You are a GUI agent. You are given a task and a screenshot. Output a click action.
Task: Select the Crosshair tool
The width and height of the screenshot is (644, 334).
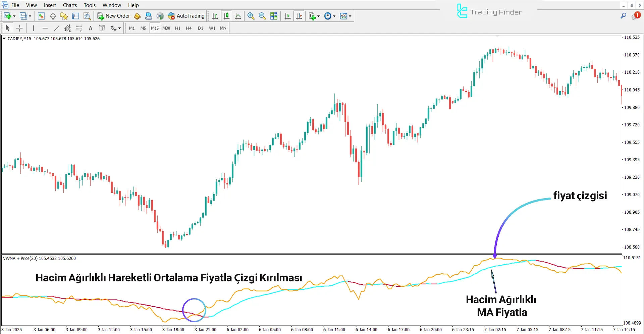pyautogui.click(x=19, y=28)
